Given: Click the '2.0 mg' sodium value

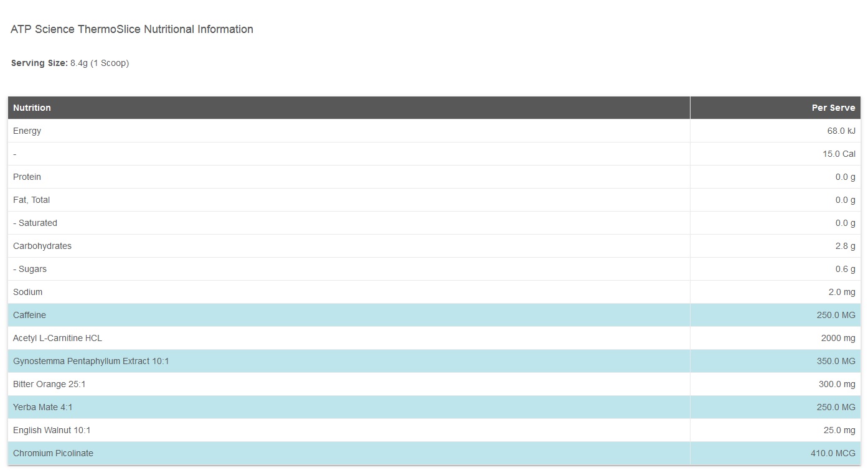Looking at the screenshot, I should pyautogui.click(x=842, y=292).
